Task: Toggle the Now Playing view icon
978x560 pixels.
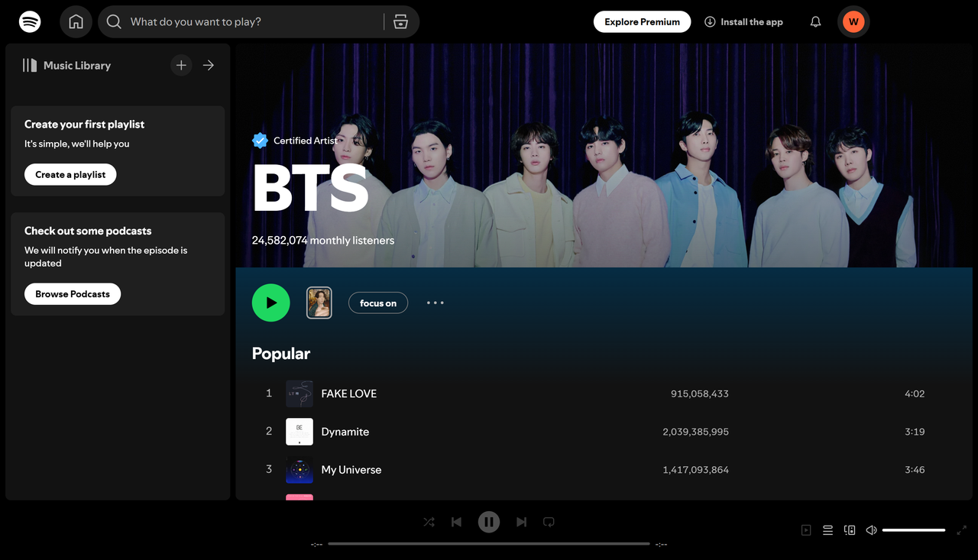Action: pyautogui.click(x=806, y=530)
